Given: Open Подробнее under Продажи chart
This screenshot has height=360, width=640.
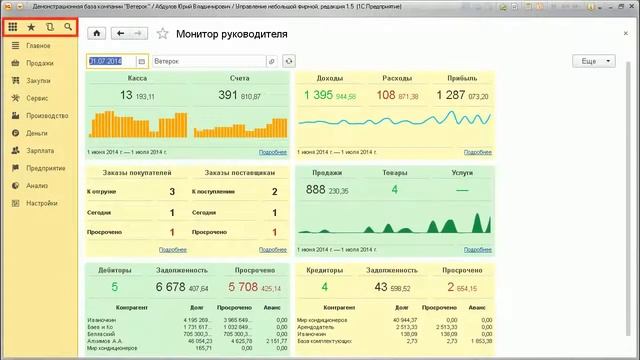Looking at the screenshot, I should click(478, 250).
